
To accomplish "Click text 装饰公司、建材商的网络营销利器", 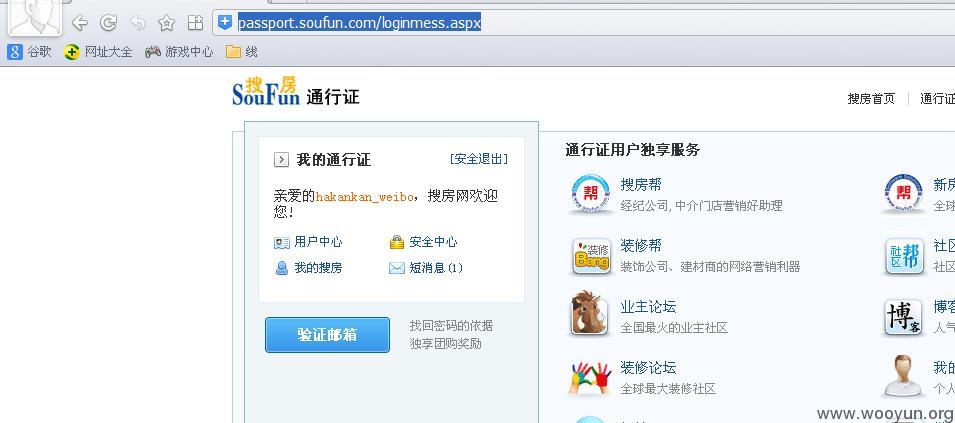I will 710,267.
